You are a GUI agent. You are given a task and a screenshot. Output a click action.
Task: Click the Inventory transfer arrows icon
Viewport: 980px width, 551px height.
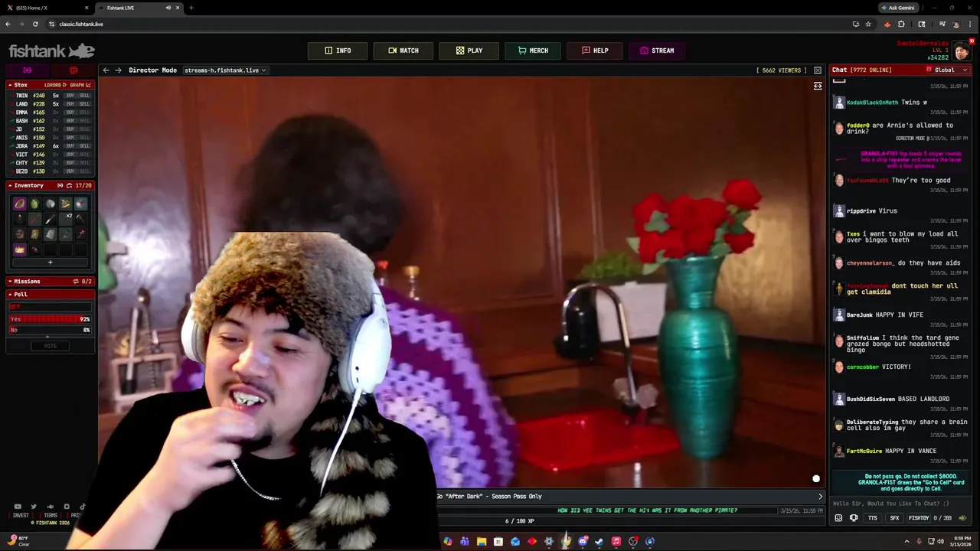click(x=60, y=185)
